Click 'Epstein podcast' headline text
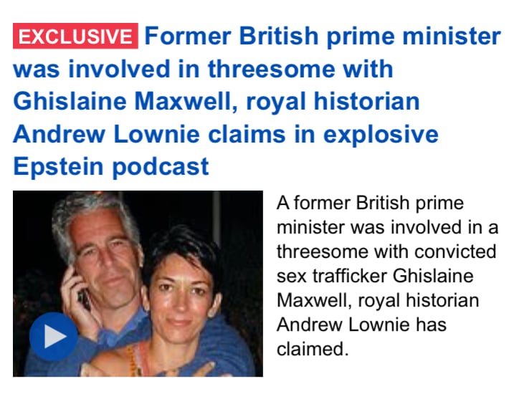Viewport: 532px width, 394px height. click(x=111, y=167)
